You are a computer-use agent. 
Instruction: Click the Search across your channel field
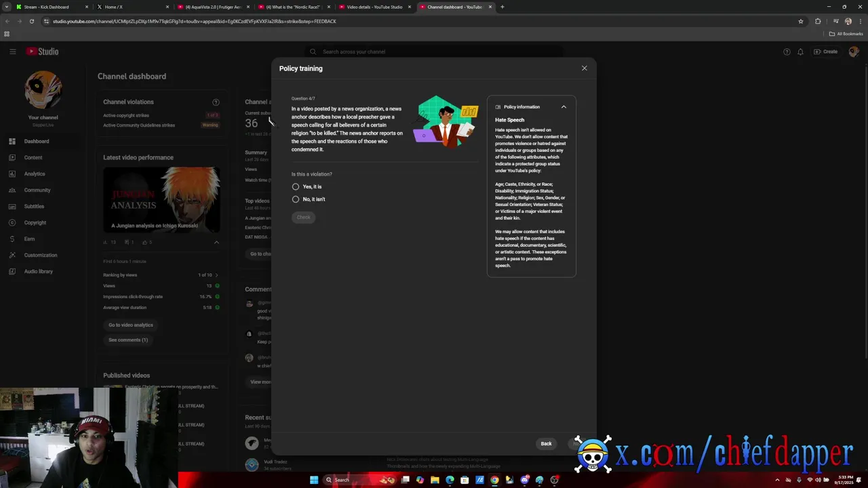tap(434, 52)
